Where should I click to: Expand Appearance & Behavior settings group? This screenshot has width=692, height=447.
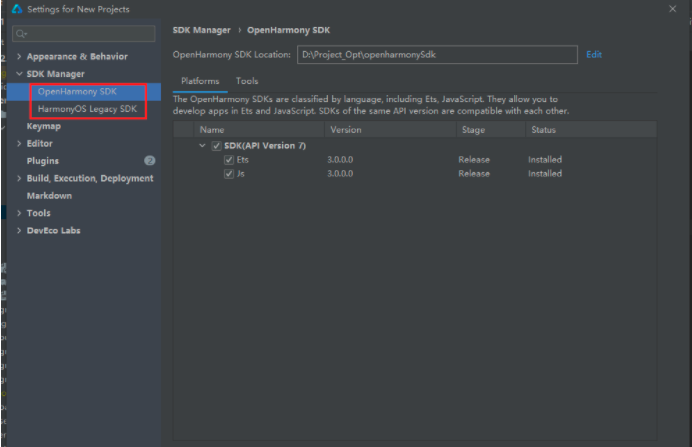[19, 56]
